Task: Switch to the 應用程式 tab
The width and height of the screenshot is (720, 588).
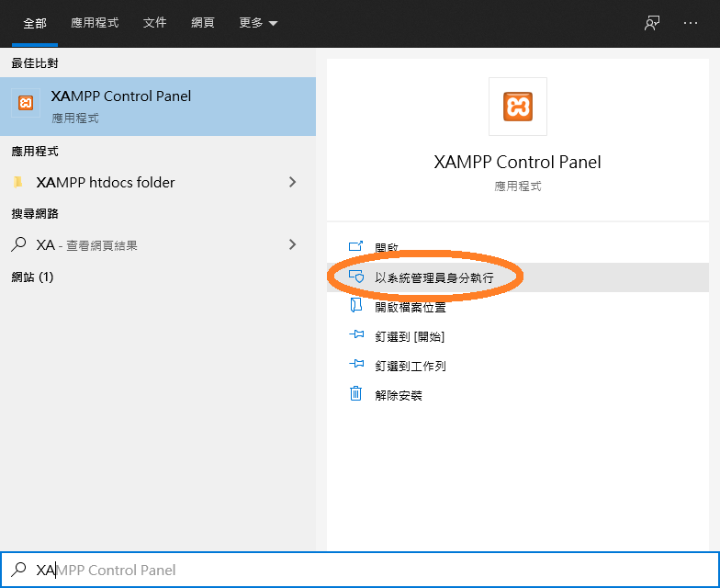Action: click(95, 23)
